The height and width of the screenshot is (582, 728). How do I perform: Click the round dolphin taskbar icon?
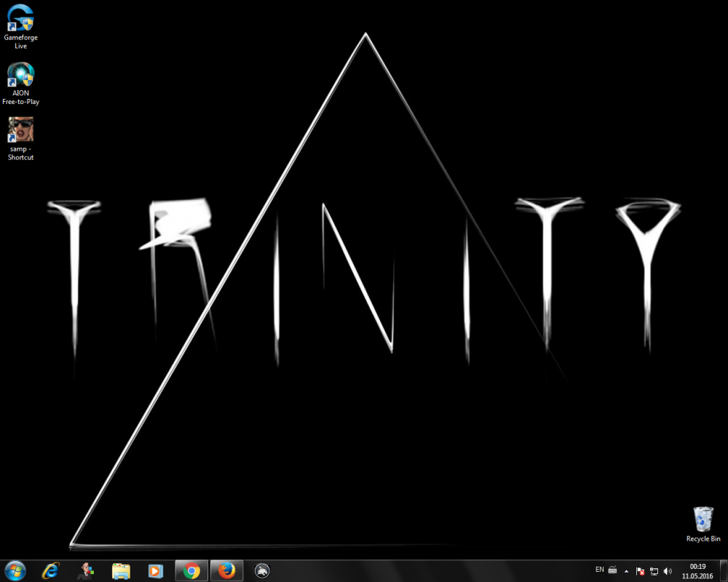click(x=263, y=571)
